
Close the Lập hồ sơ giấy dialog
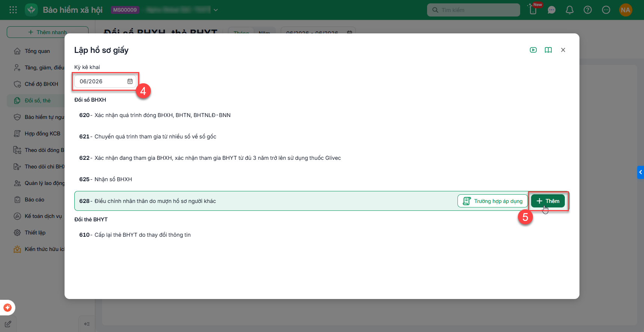coord(563,50)
